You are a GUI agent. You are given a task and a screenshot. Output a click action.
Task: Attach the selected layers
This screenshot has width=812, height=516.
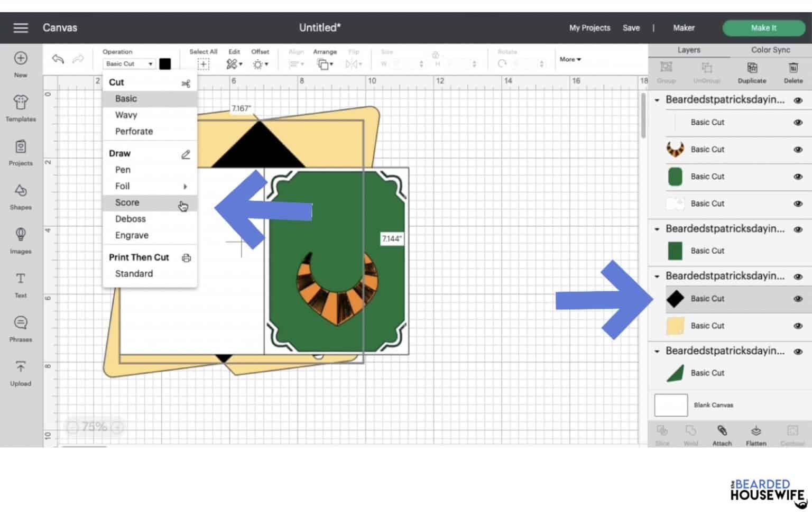(x=722, y=435)
